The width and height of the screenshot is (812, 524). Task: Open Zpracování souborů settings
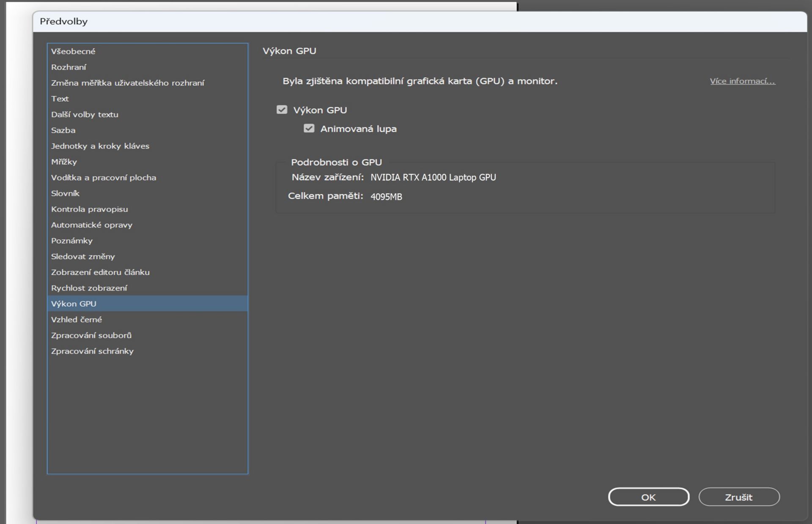(91, 335)
